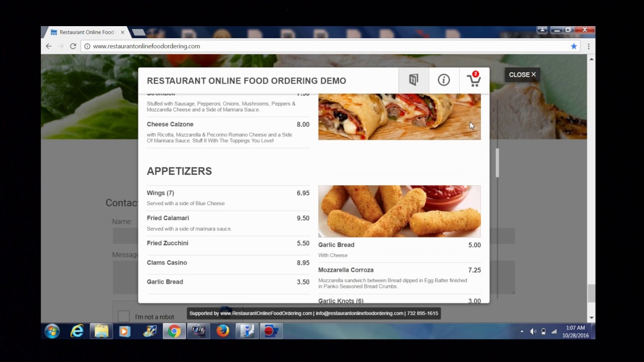Open the volume control in system tray

point(533,332)
